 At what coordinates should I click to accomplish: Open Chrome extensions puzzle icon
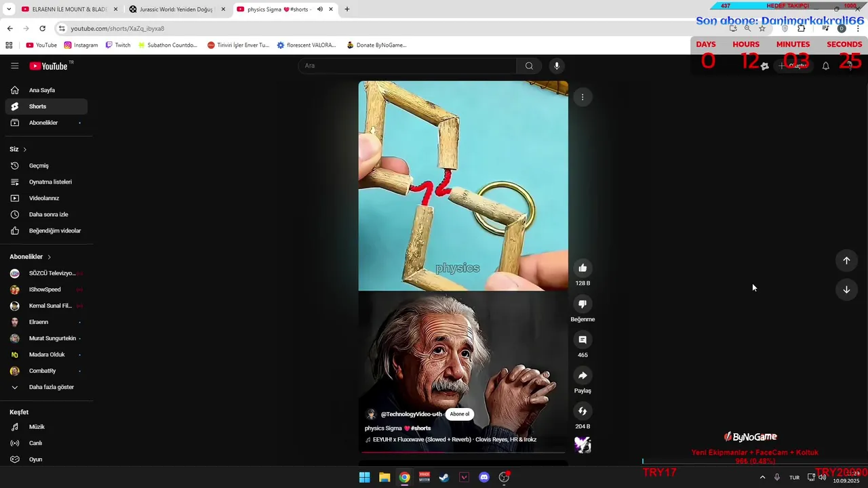(x=801, y=28)
